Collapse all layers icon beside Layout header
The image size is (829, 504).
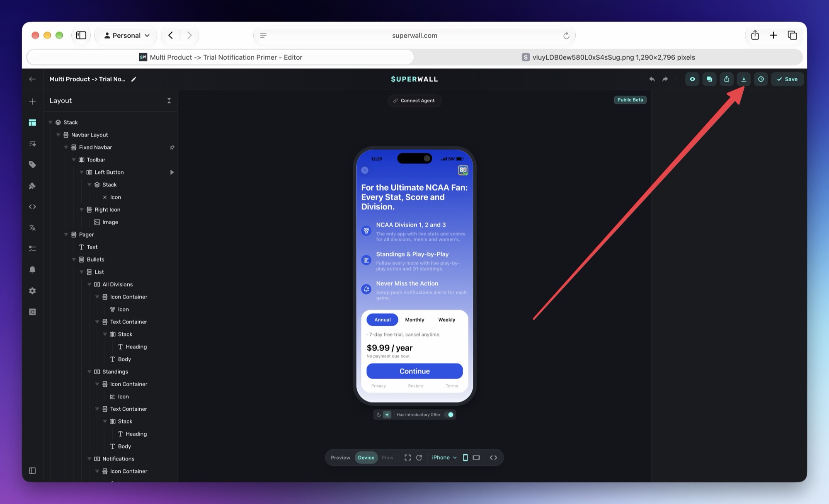coord(169,101)
